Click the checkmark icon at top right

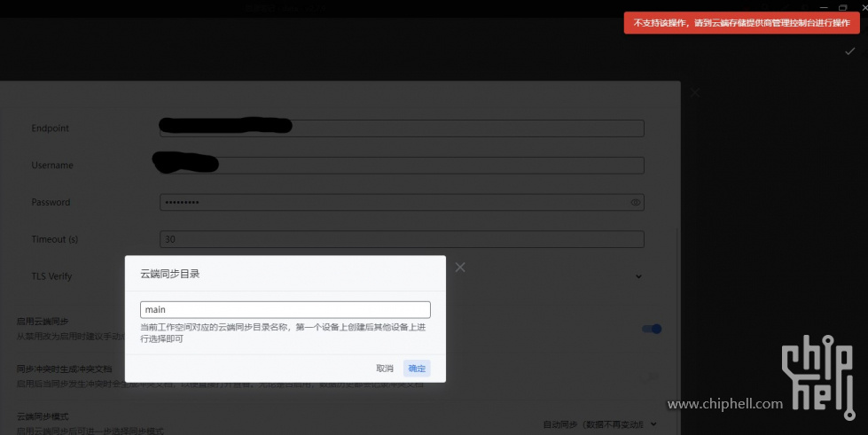[849, 51]
